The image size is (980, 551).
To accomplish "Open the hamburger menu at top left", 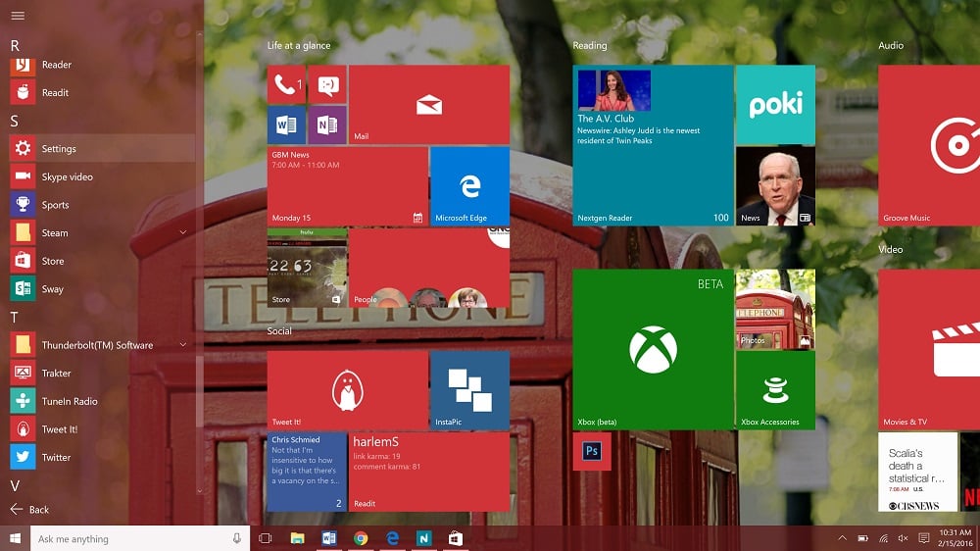I will (18, 16).
